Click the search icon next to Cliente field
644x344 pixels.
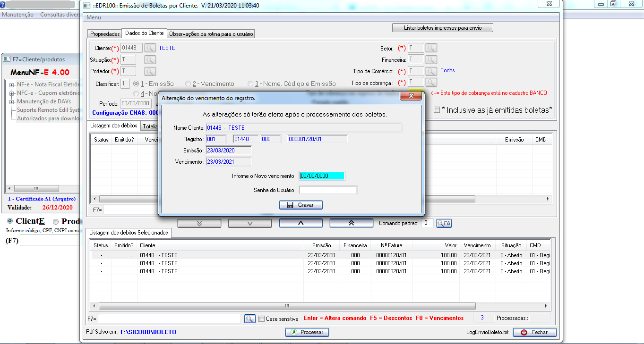(x=150, y=48)
